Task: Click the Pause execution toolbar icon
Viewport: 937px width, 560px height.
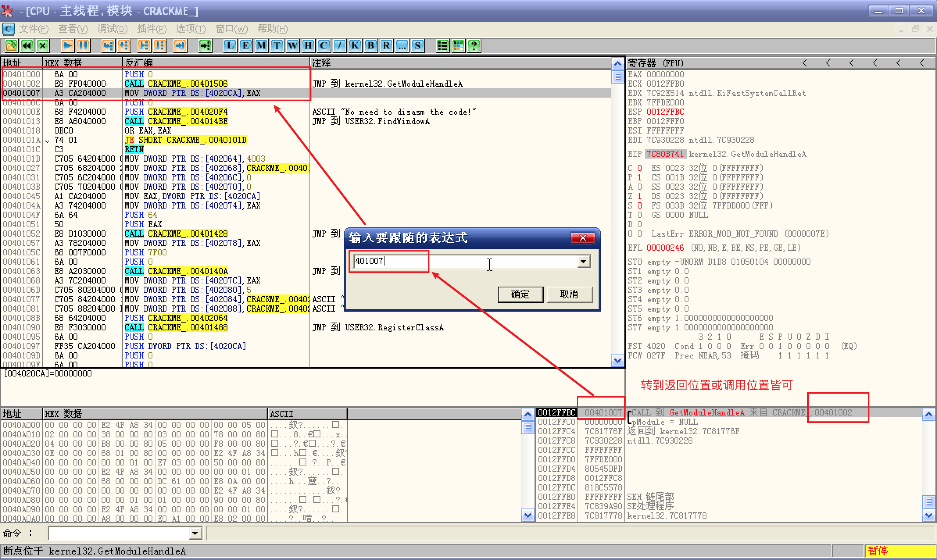Action: (x=83, y=46)
